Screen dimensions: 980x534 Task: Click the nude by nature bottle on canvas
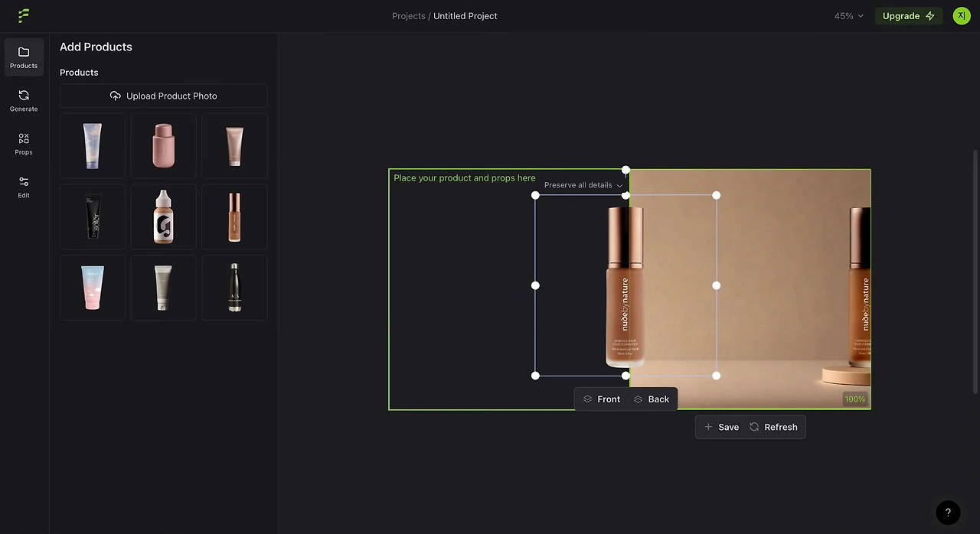(x=626, y=287)
